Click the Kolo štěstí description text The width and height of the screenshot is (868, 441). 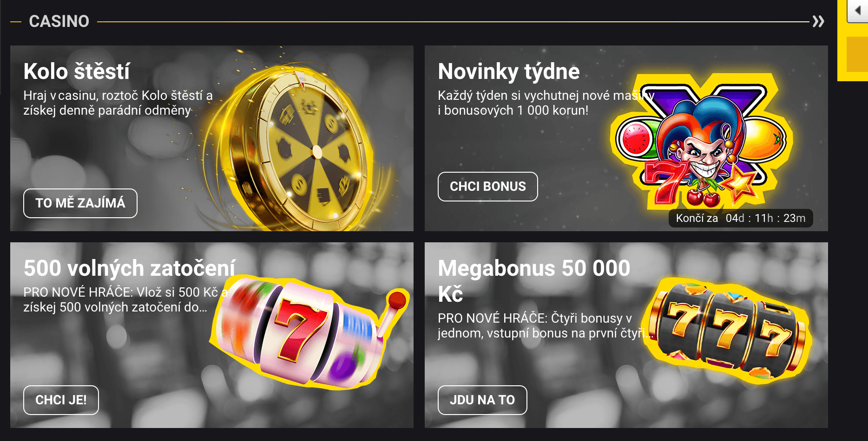pos(118,103)
